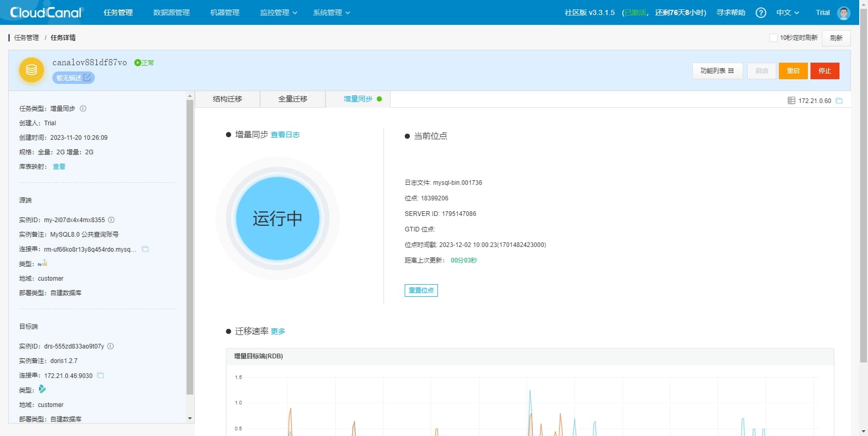Click the MySQL type icon
The image size is (868, 436).
pos(42,263)
